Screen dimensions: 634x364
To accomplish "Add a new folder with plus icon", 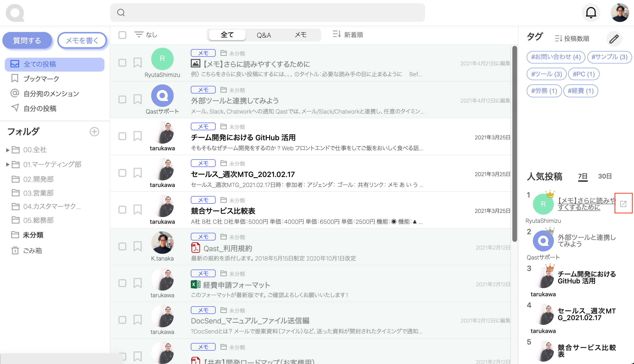I will tap(94, 132).
